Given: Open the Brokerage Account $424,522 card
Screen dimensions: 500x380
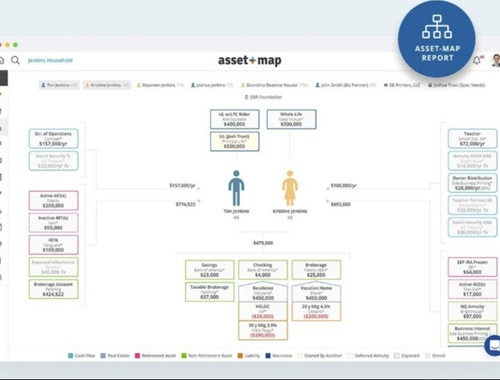Looking at the screenshot, I should (x=53, y=289).
